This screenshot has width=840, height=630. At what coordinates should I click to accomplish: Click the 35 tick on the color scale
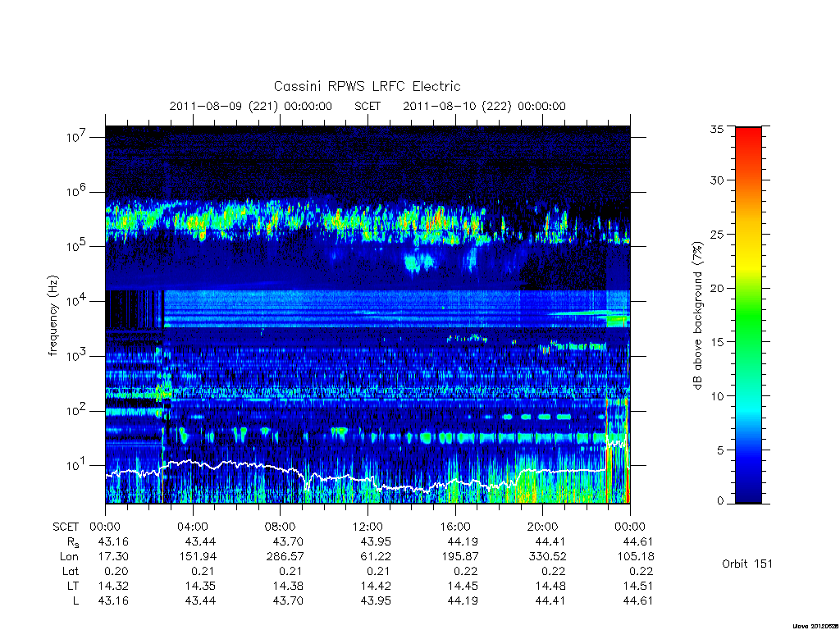click(x=717, y=129)
